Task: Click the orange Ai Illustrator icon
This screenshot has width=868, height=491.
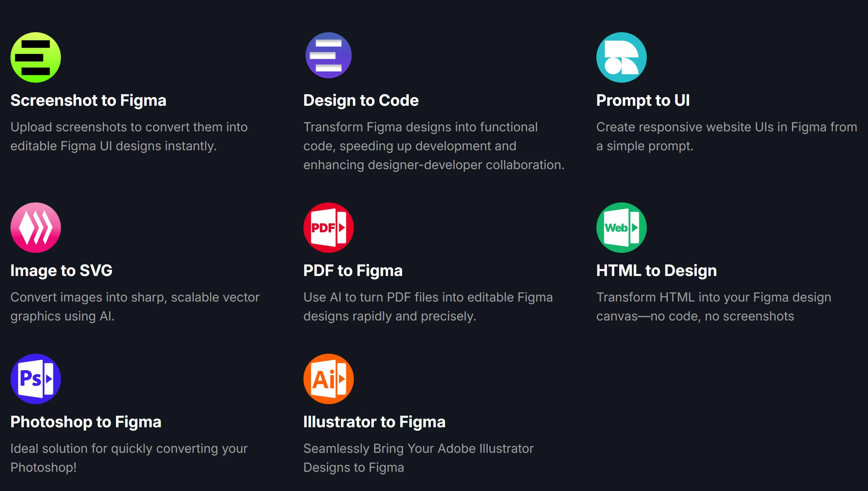Action: coord(328,379)
